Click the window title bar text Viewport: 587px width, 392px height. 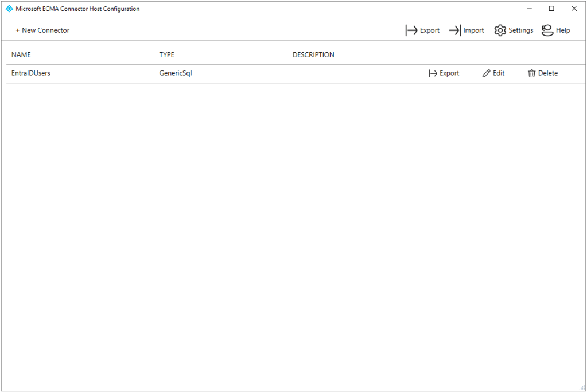point(77,9)
